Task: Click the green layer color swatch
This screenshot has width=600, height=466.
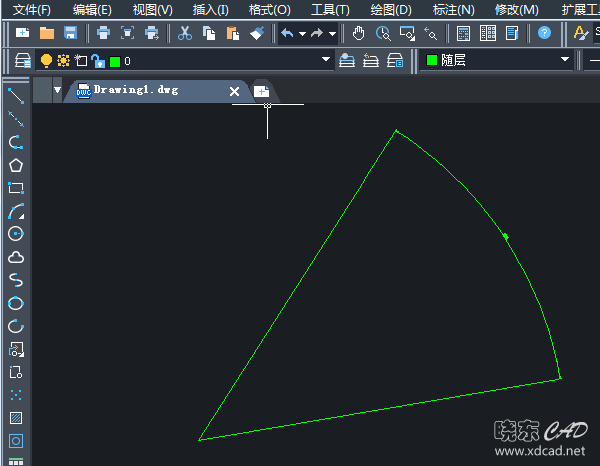Action: (115, 61)
